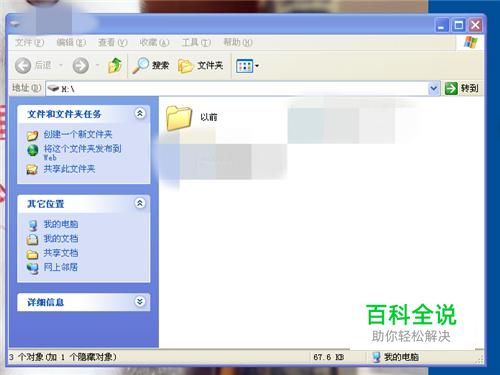The image size is (500, 375).
Task: Toggle the Folders (文件夹) pane button
Action: 200,65
